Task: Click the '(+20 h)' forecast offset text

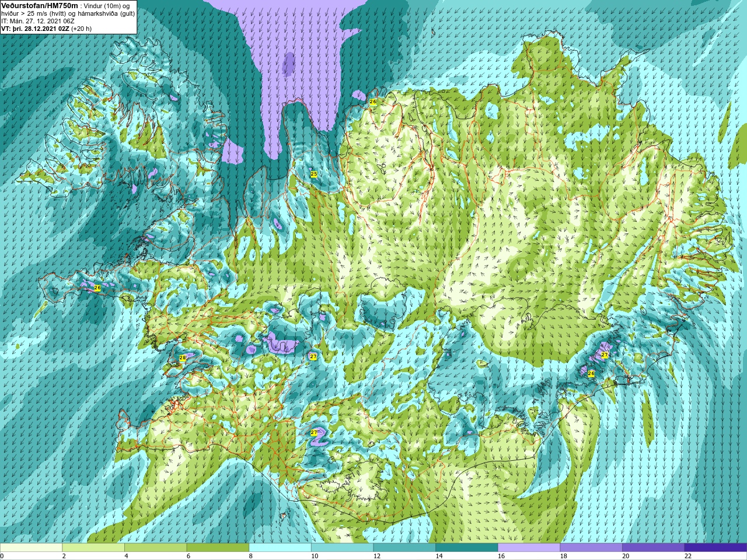Action: coord(81,29)
